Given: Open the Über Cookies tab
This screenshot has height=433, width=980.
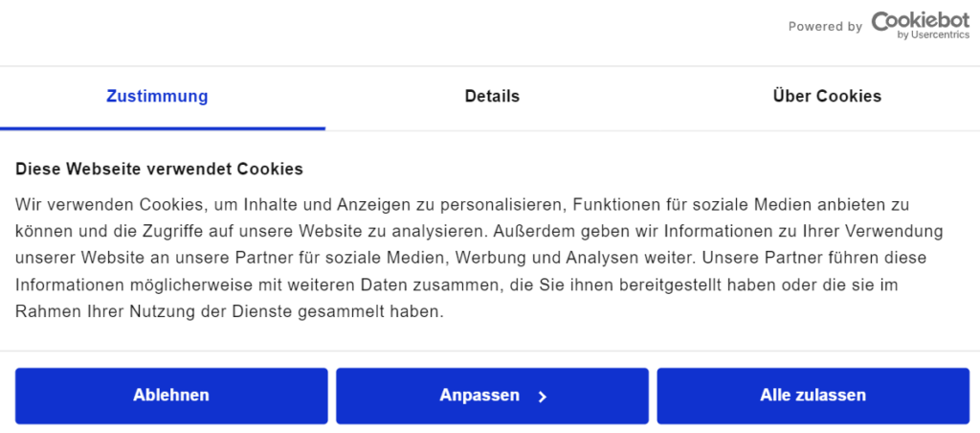Looking at the screenshot, I should [827, 97].
